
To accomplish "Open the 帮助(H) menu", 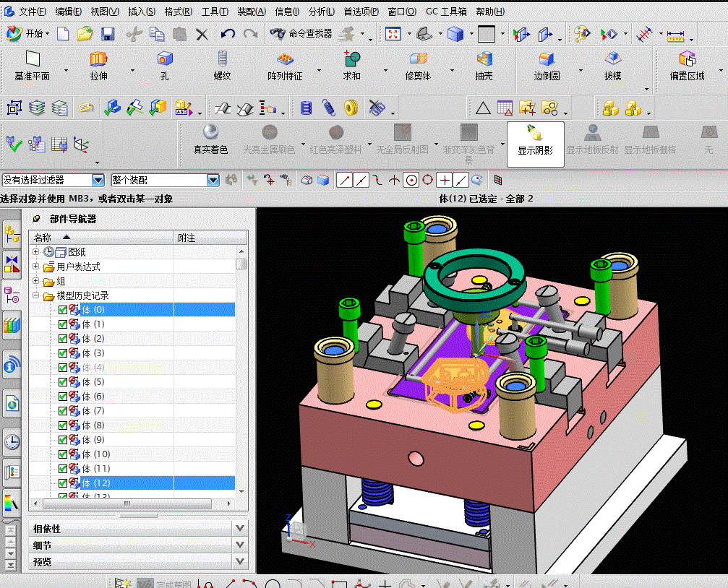I will point(490,12).
